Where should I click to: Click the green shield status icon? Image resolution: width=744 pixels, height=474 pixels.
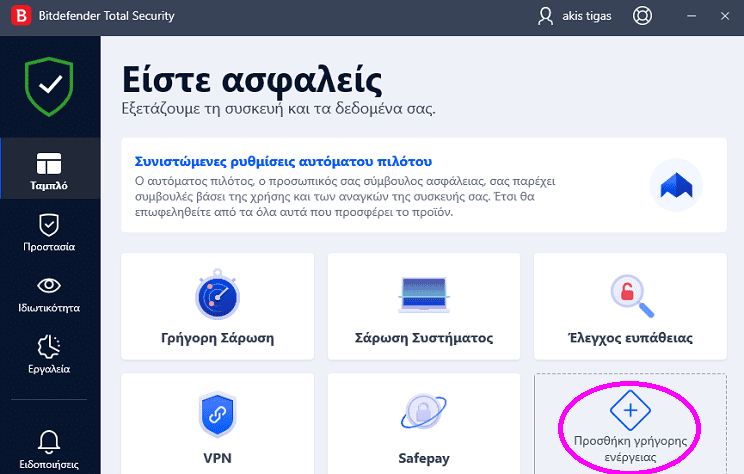(49, 87)
